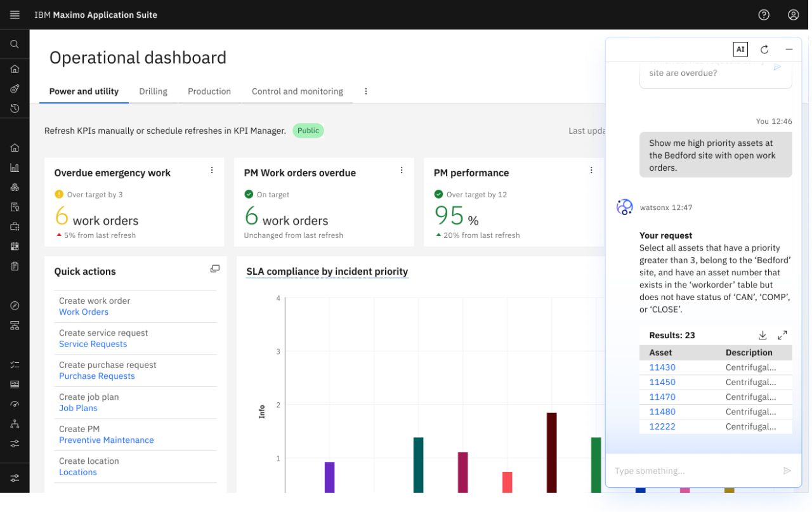
Task: Open the checklist icon in sidebar
Action: pos(15,365)
